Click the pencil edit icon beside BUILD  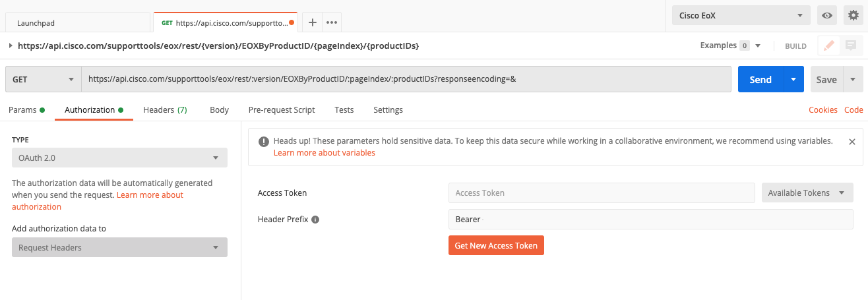(x=829, y=45)
